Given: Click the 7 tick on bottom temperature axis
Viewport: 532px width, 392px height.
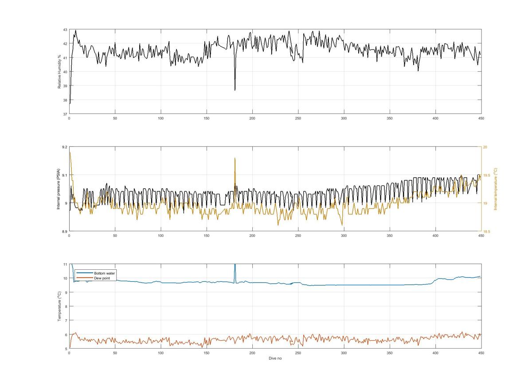Looking at the screenshot, I should [66, 320].
